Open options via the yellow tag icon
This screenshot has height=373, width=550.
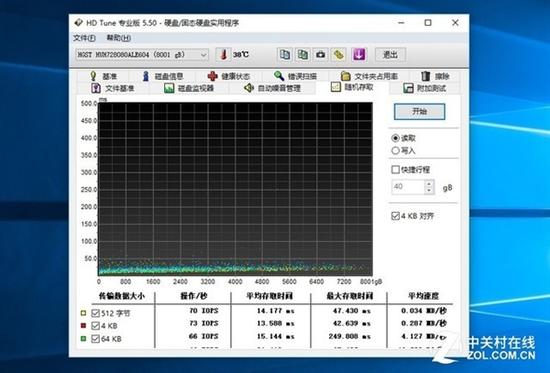(338, 55)
